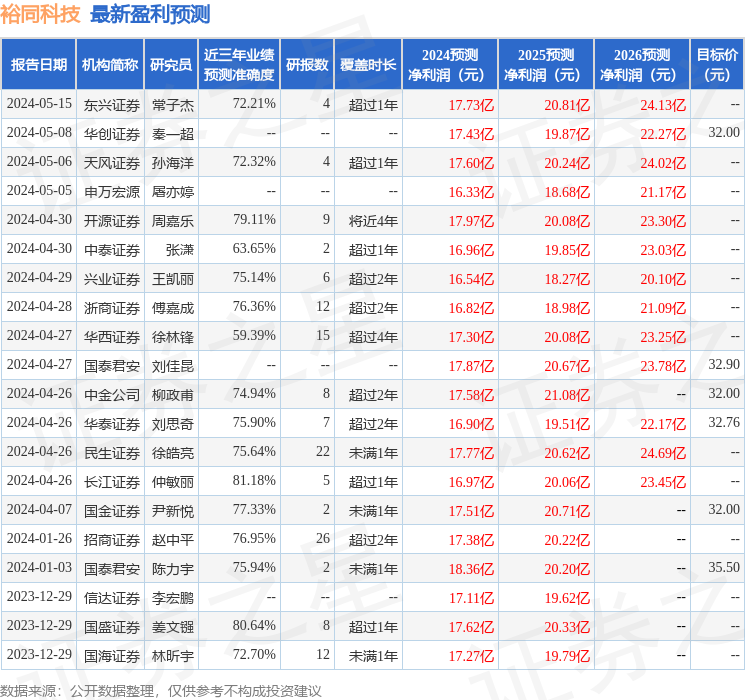This screenshot has height=700, width=745.
Task: Click analyst name 刘思奇
Action: click(x=173, y=424)
